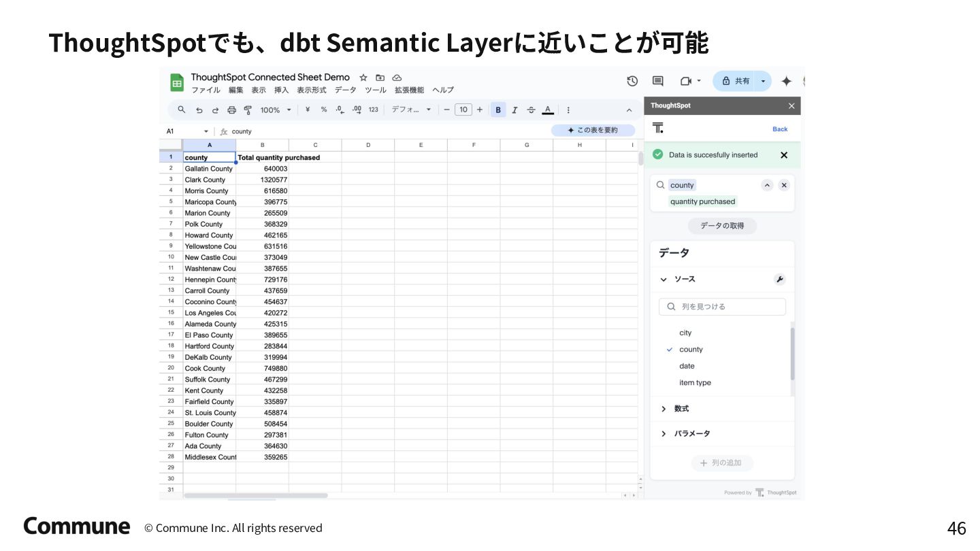Open the Gemini sparkle icon
This screenshot has width=980, height=551.
point(786,81)
